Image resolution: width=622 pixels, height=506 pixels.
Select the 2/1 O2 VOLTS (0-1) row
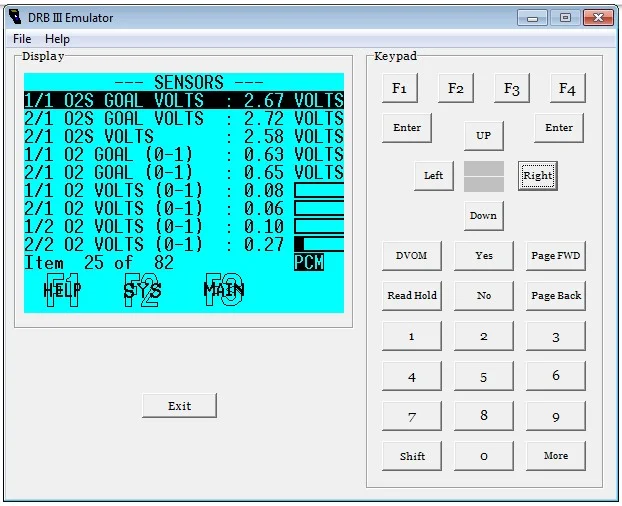click(184, 209)
